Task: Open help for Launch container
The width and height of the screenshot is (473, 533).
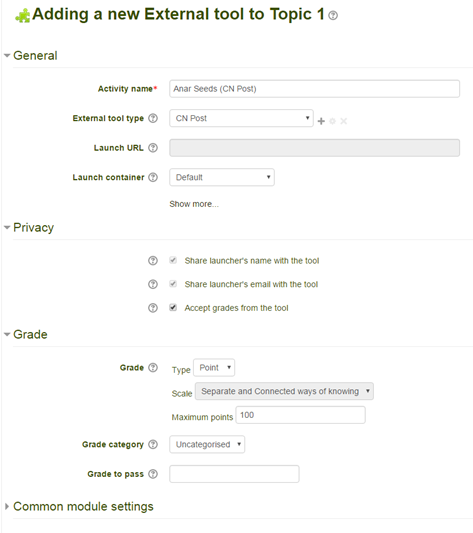Action: pyautogui.click(x=153, y=177)
